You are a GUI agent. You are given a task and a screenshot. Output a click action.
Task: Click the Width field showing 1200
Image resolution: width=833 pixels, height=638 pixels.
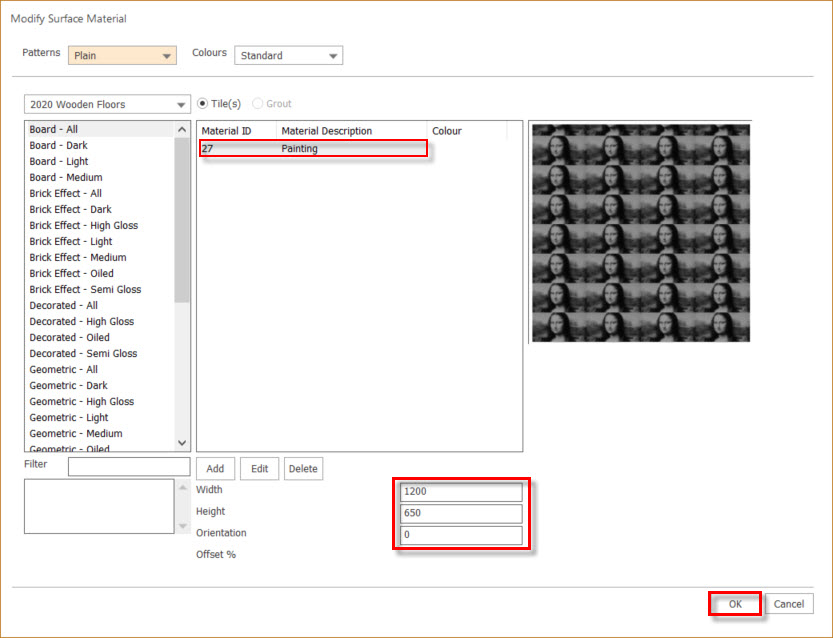461,491
